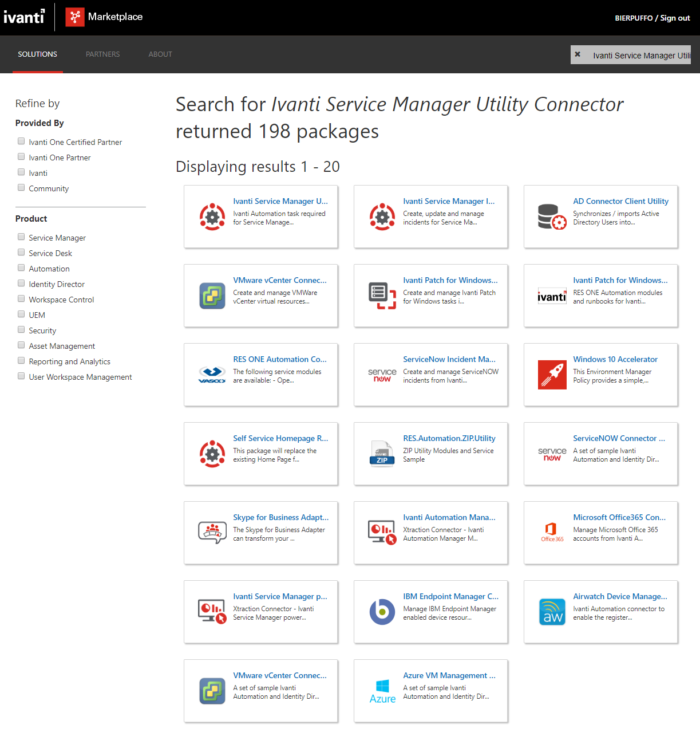Open the 'Skype for Business Adapt...' title link
The width and height of the screenshot is (700, 732).
pyautogui.click(x=281, y=517)
